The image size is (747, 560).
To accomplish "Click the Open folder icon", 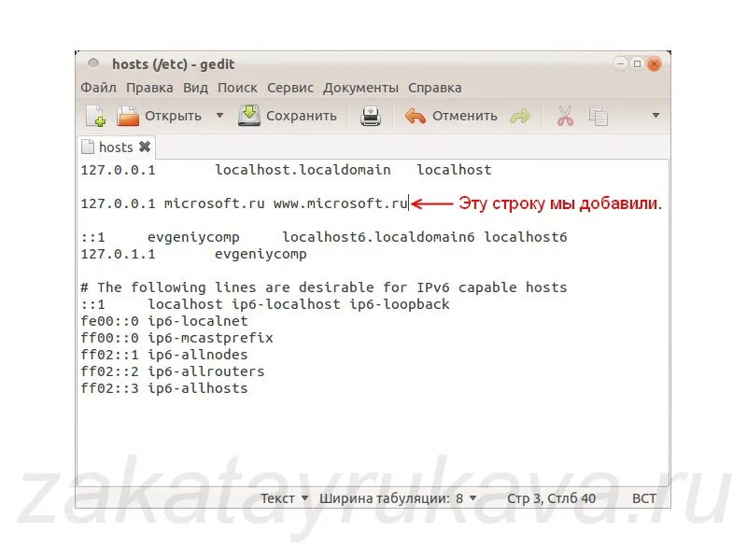I will point(128,116).
